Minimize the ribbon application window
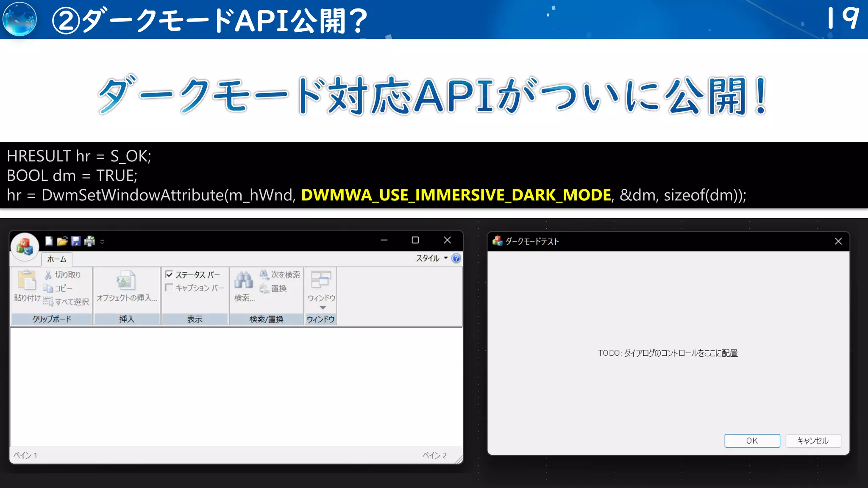868x488 pixels. pos(384,240)
